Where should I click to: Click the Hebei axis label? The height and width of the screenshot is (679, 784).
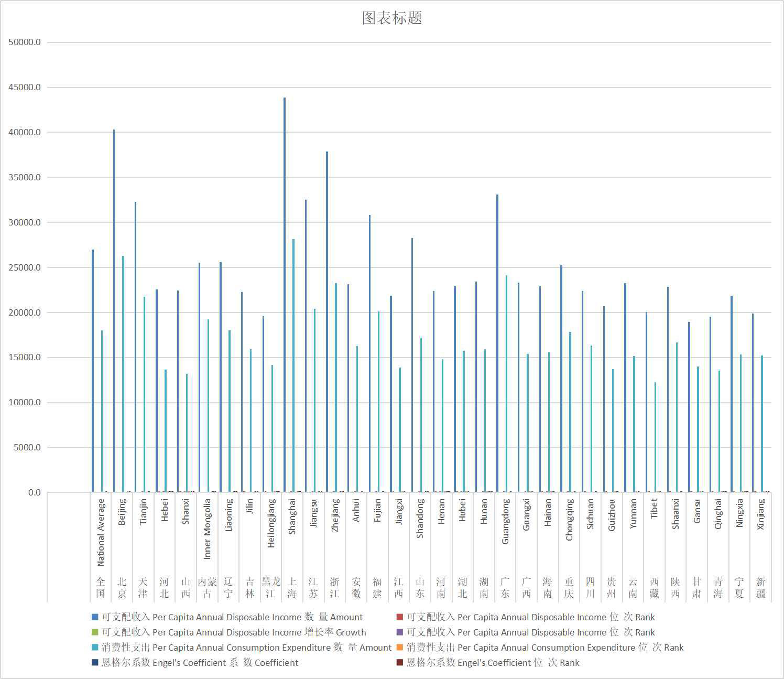[x=165, y=510]
